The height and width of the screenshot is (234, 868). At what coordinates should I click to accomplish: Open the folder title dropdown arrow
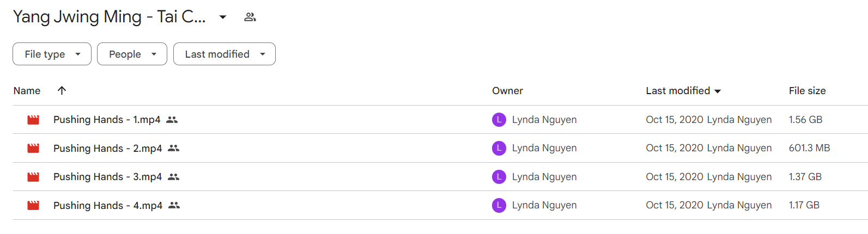(223, 17)
